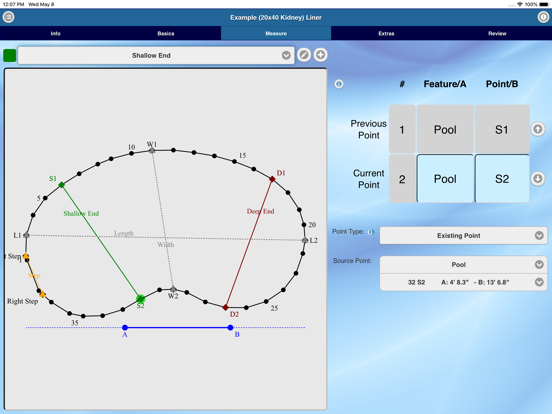Switch to the Measure tab

(x=276, y=33)
